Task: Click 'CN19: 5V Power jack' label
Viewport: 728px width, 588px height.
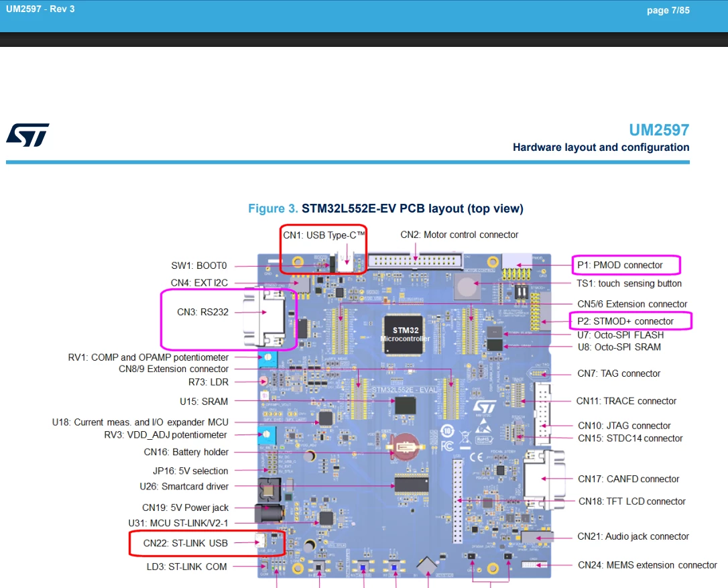Action: tap(185, 508)
